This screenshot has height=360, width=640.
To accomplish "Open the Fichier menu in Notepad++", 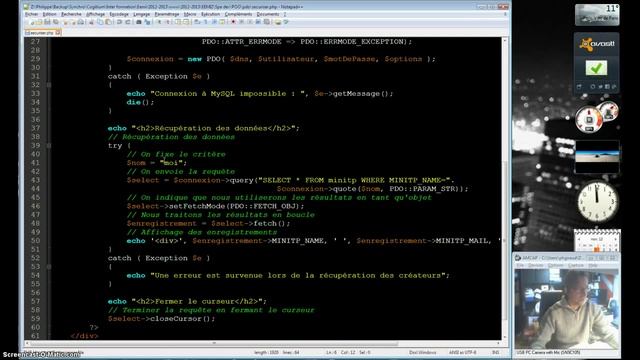I will (x=31, y=14).
